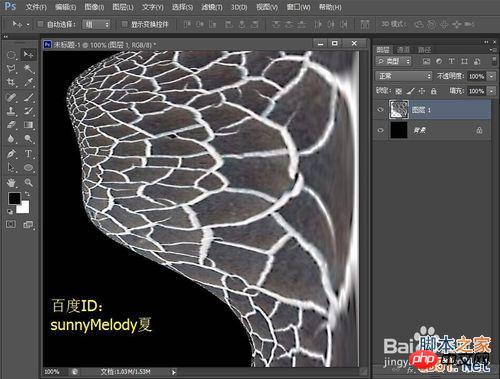Select the History Brush tool
Screen dimensions: 500x379
[28, 111]
